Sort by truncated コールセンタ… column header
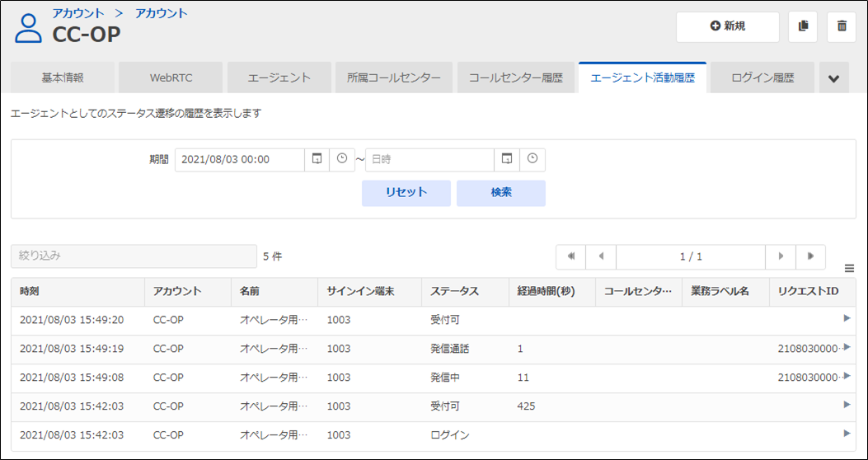This screenshot has width=868, height=460. pos(640,292)
